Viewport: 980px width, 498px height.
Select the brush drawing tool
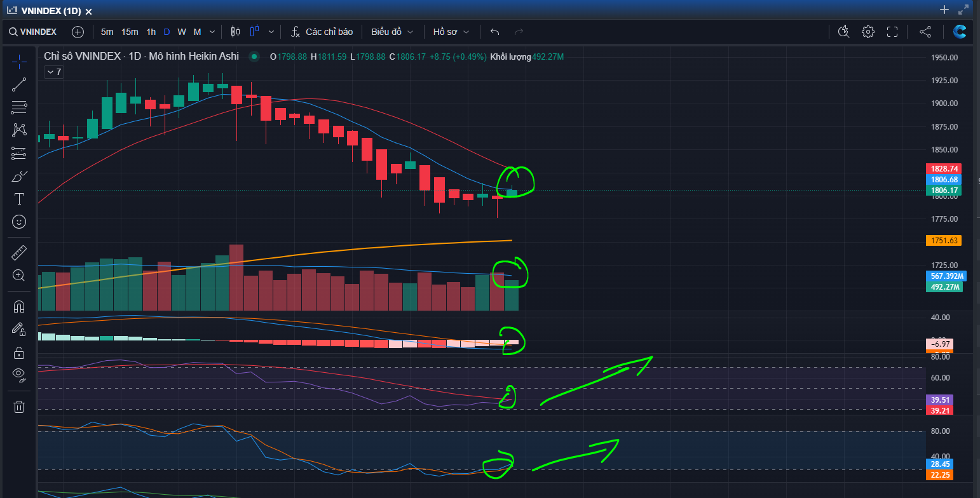tap(19, 176)
